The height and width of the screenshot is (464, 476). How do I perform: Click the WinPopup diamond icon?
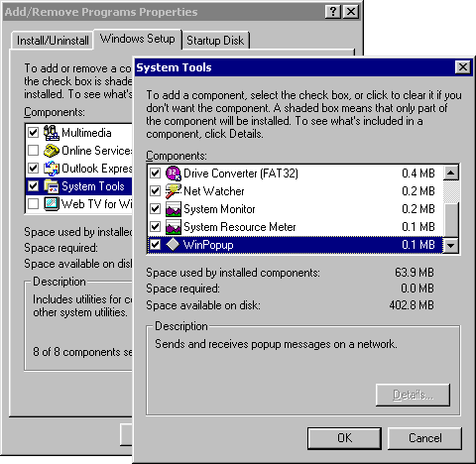(173, 245)
